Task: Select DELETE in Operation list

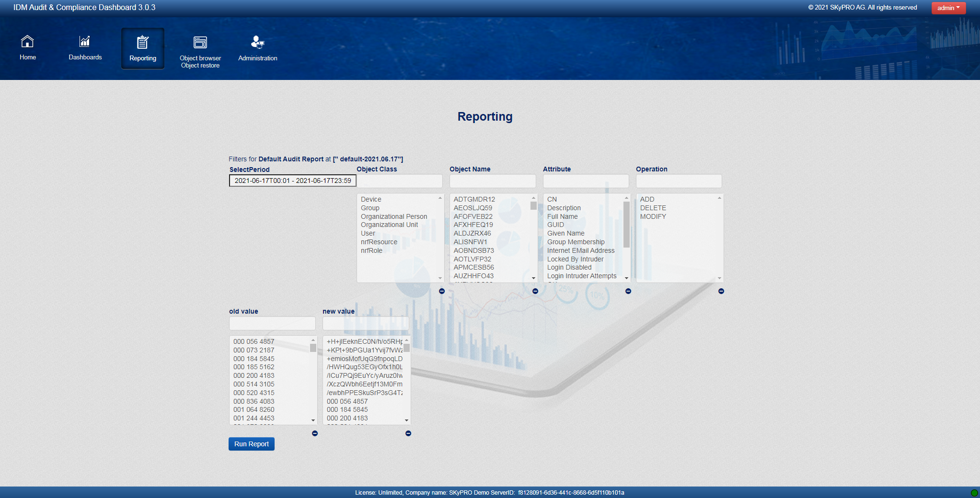Action: (x=653, y=208)
